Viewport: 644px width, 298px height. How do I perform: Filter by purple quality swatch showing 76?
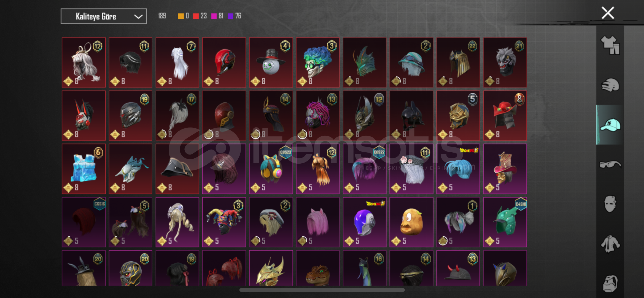[230, 16]
